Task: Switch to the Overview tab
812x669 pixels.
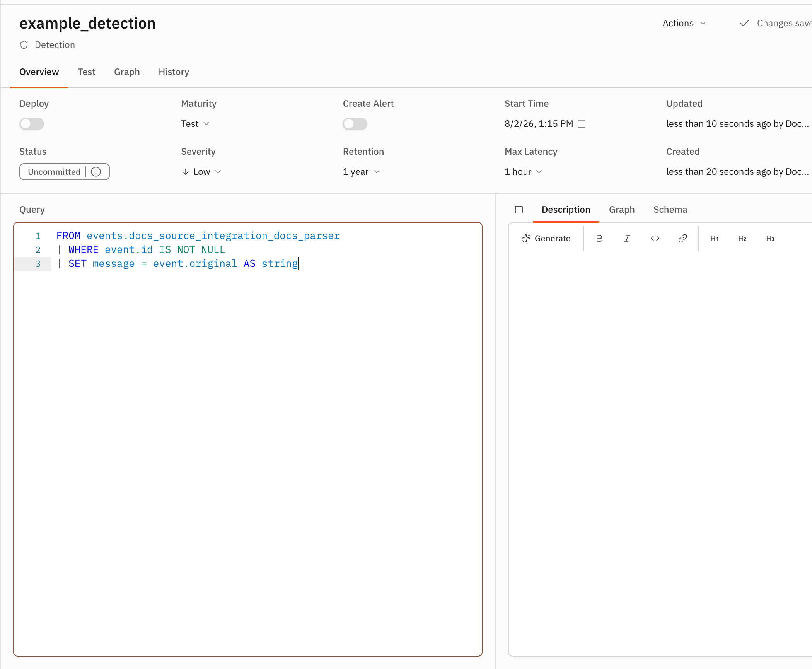Action: point(39,72)
